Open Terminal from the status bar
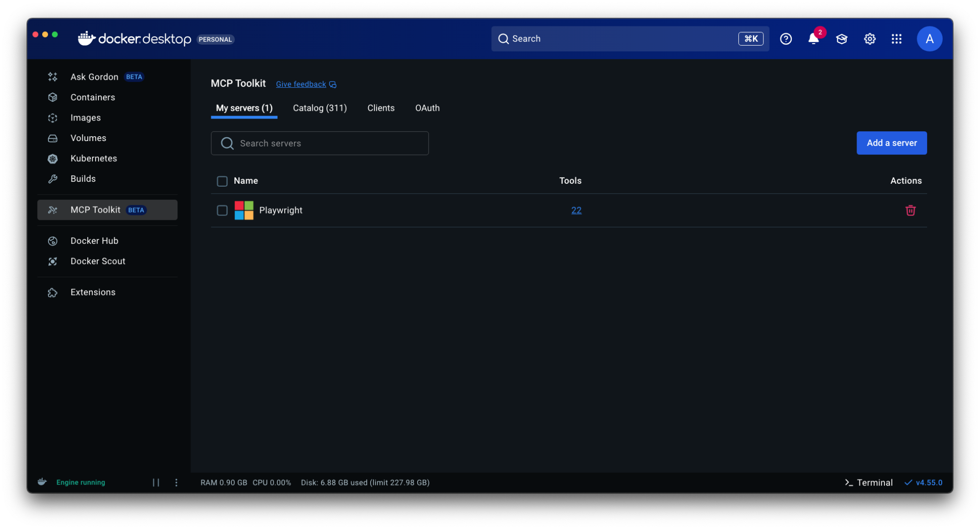Screen dimensions: 980x529 pos(868,482)
